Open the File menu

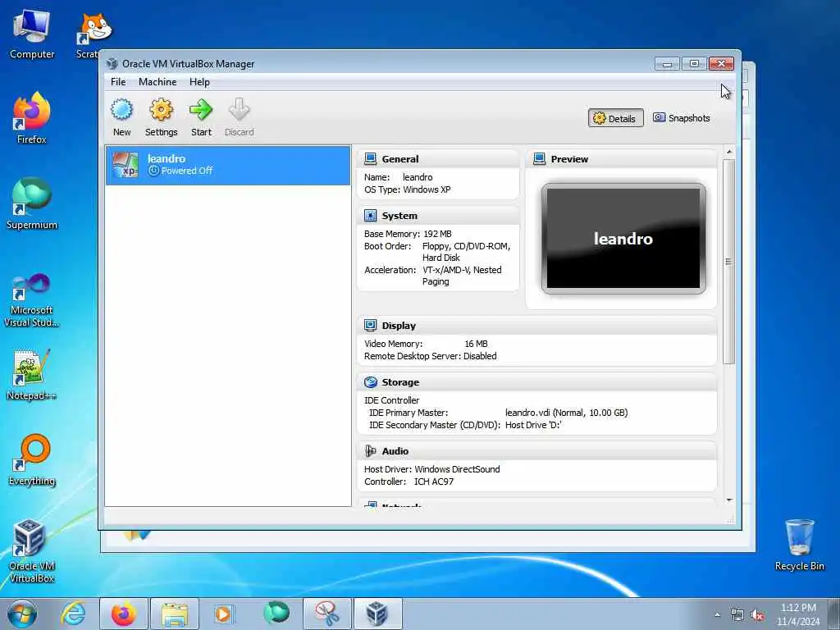tap(118, 82)
